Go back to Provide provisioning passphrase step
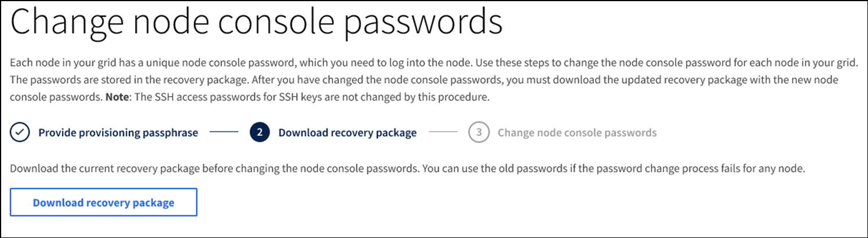868x238 pixels. [x=118, y=133]
